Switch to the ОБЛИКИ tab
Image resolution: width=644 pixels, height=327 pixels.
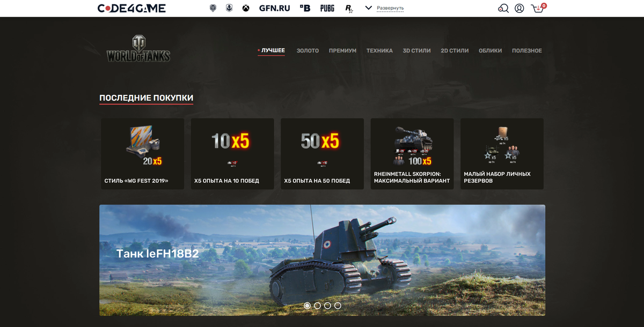click(491, 50)
